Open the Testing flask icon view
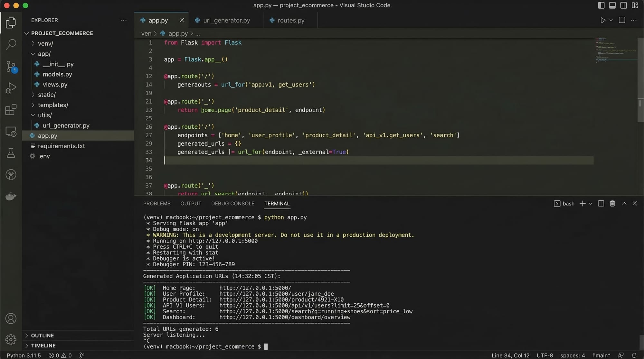Viewport: 644px width, 359px height. (11, 153)
